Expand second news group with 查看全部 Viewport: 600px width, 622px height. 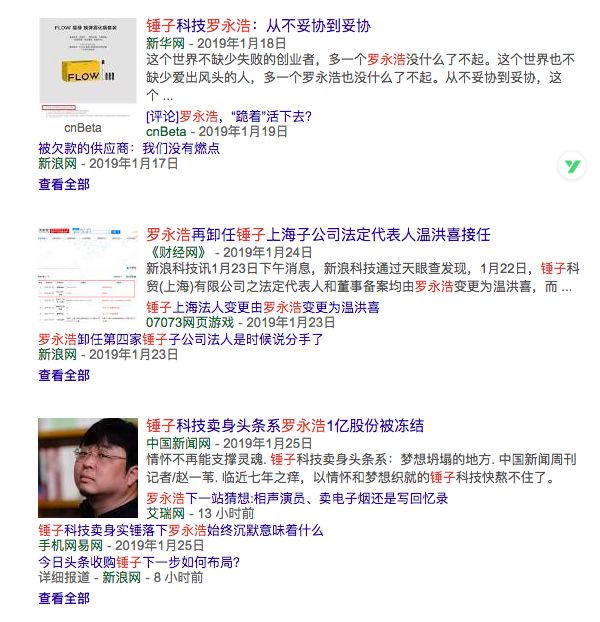[64, 375]
